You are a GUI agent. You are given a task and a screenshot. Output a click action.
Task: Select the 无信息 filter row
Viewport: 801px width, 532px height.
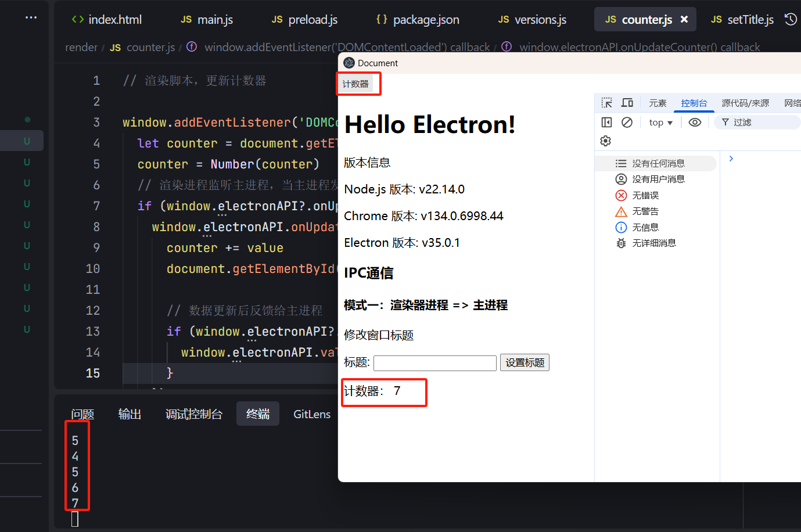[x=656, y=227]
